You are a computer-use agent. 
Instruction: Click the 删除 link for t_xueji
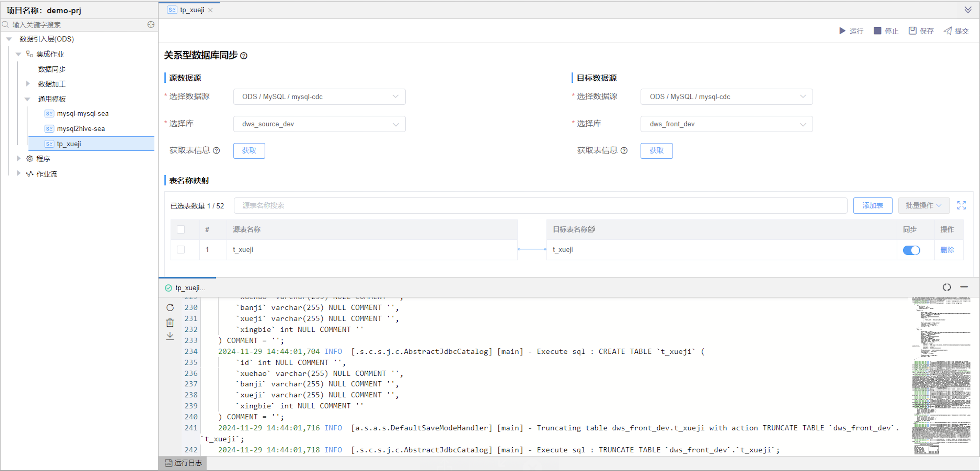pyautogui.click(x=947, y=250)
